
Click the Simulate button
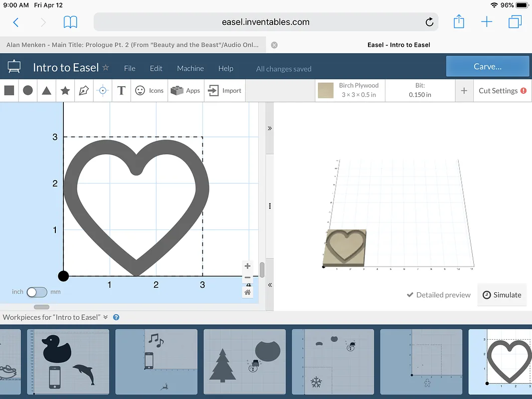502,295
